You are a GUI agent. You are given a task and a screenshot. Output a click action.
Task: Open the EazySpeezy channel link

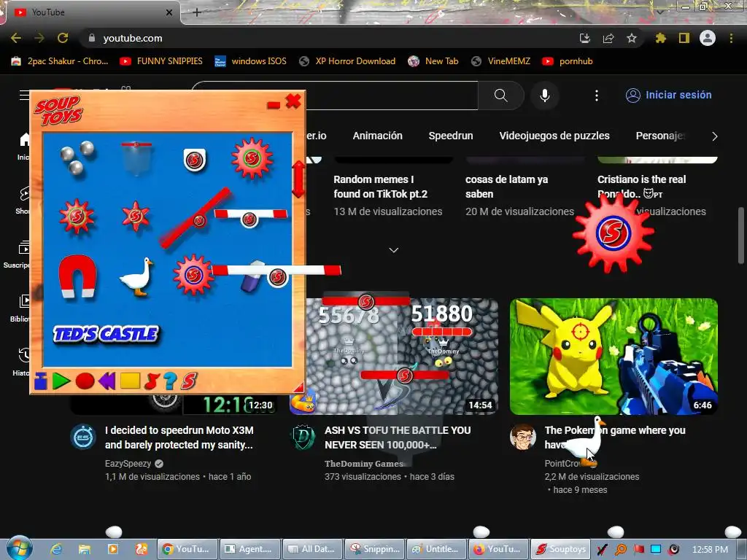pos(128,463)
